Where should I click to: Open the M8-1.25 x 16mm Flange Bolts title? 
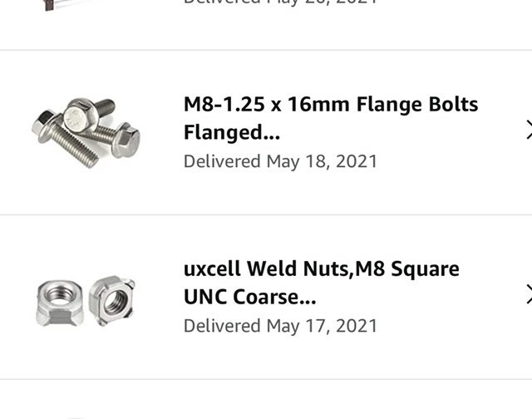[x=331, y=118]
